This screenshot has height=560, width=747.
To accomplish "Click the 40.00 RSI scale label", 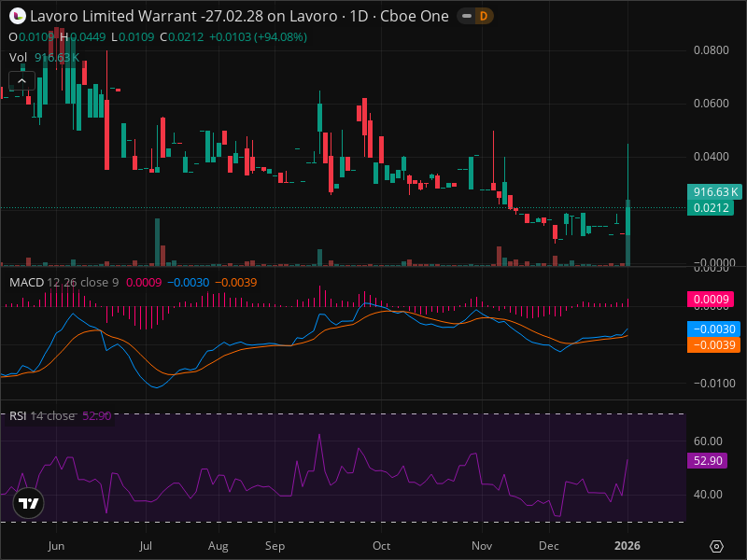I will click(x=708, y=495).
